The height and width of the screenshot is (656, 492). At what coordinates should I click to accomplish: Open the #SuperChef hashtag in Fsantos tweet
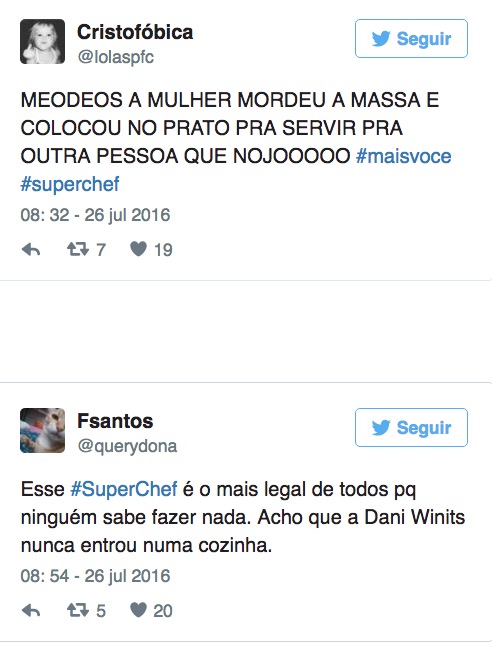pos(124,489)
